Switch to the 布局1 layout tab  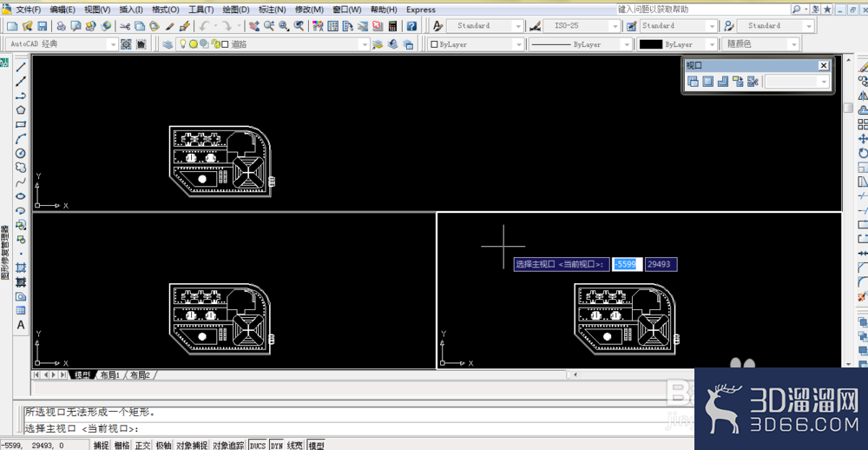110,375
